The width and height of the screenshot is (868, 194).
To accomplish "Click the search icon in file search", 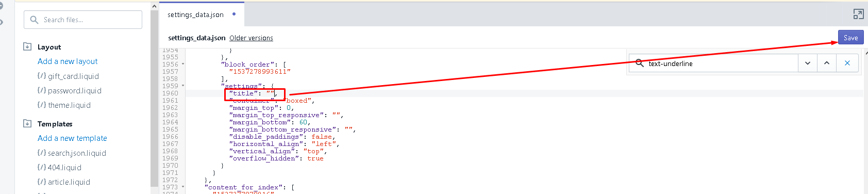I will tap(35, 20).
